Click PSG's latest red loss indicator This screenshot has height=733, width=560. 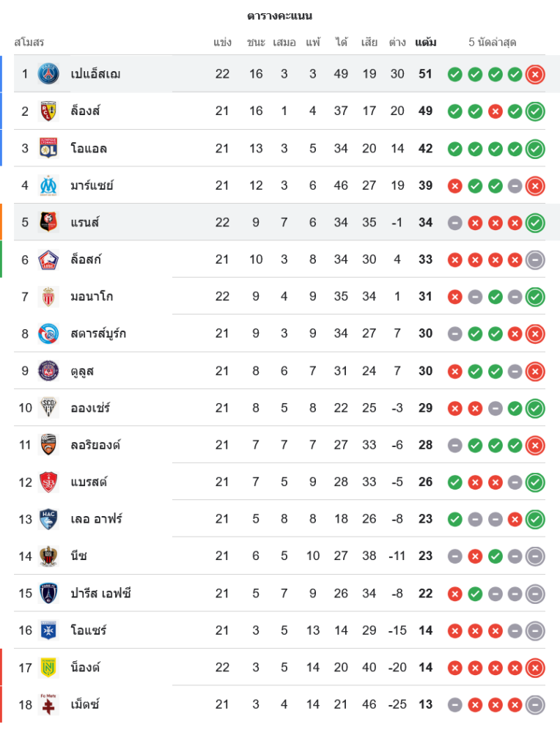click(x=535, y=74)
